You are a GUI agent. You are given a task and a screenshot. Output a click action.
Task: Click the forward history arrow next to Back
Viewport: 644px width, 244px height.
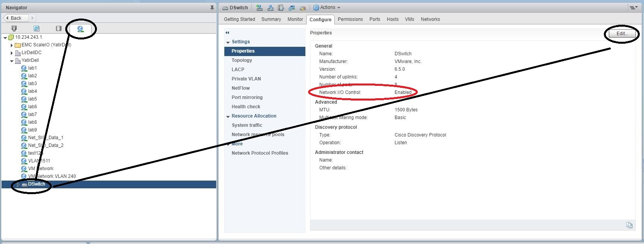33,18
